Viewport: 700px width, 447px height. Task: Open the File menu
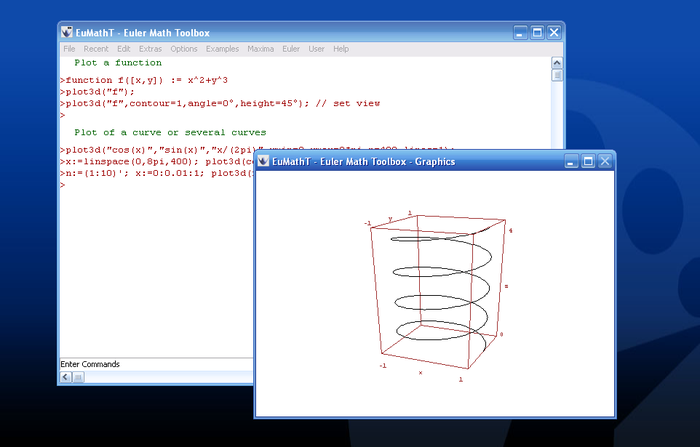pos(69,49)
